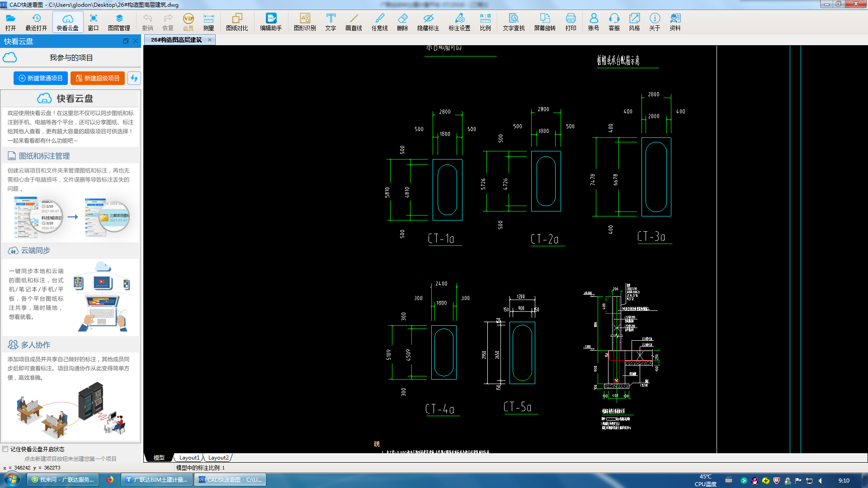Click the system clock 9:10
The height and width of the screenshot is (488, 868).
(x=844, y=480)
